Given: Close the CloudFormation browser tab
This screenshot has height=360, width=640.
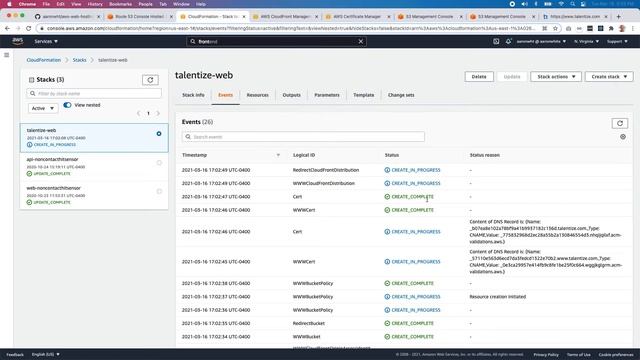Looking at the screenshot, I should click(244, 17).
